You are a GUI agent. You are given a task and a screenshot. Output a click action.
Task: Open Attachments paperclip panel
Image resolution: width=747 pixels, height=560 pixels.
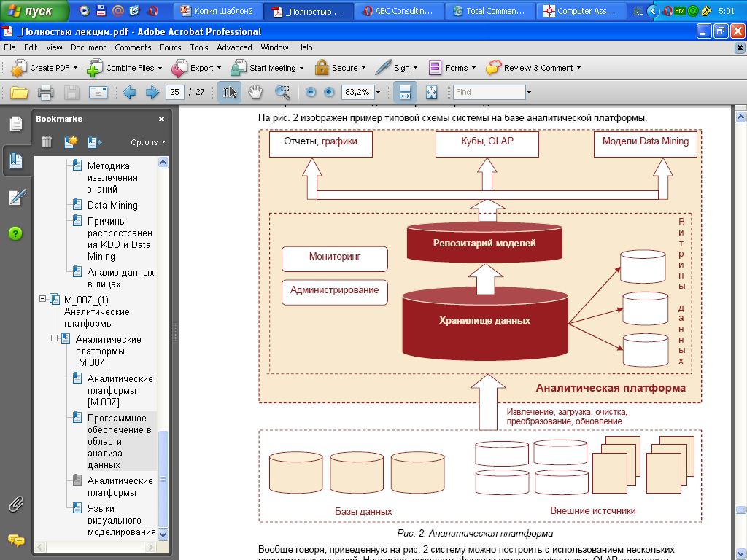(x=16, y=504)
